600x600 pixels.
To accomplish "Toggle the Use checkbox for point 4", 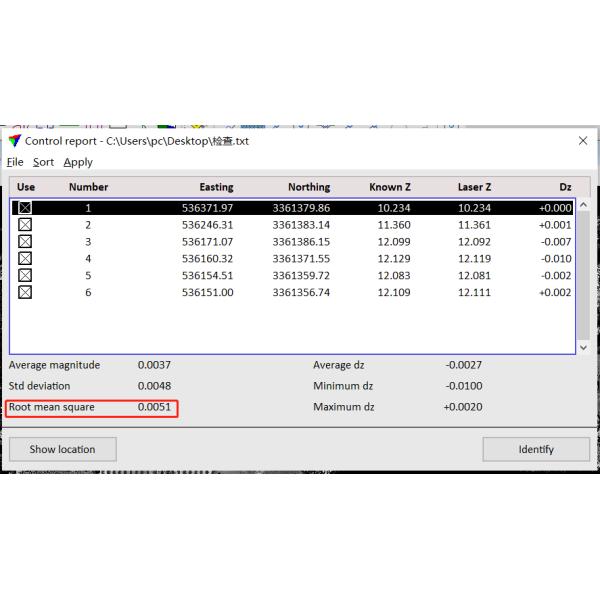I will [x=25, y=259].
